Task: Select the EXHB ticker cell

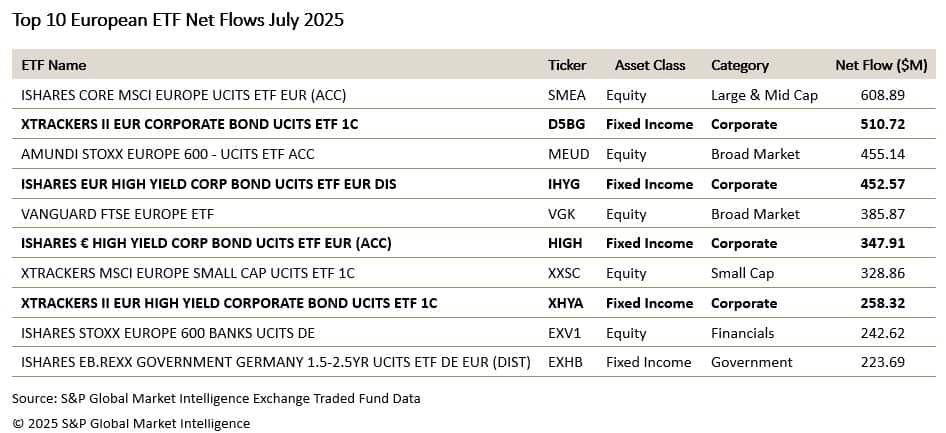Action: pyautogui.click(x=565, y=362)
